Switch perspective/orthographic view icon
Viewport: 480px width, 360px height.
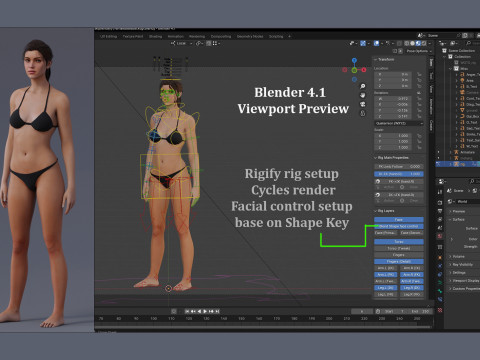click(x=363, y=113)
